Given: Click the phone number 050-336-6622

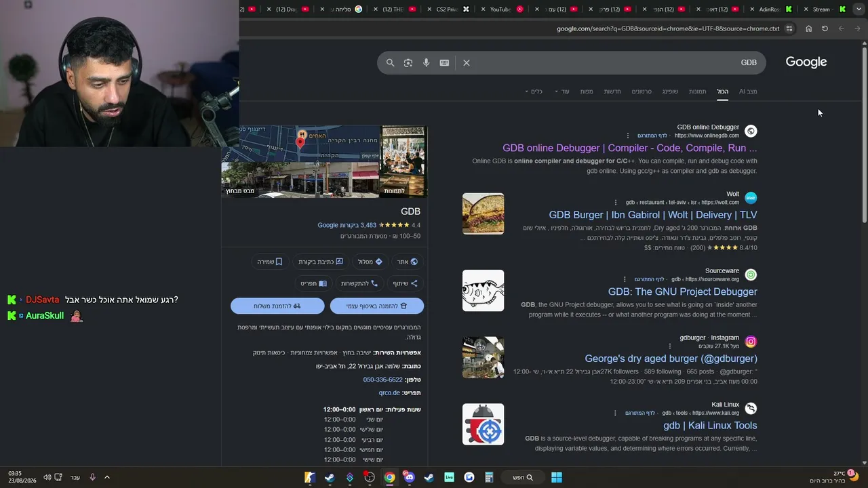Looking at the screenshot, I should (x=382, y=380).
